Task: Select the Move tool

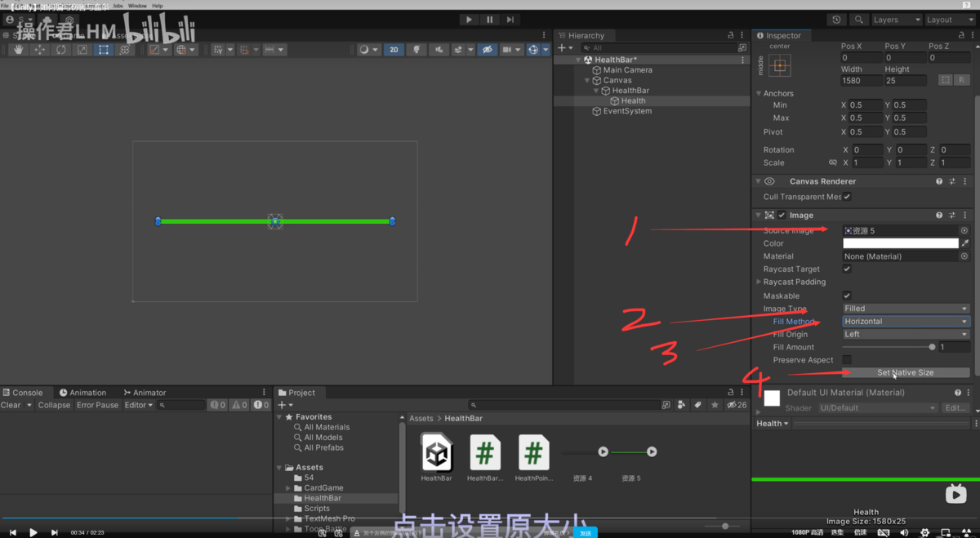Action: [39, 50]
